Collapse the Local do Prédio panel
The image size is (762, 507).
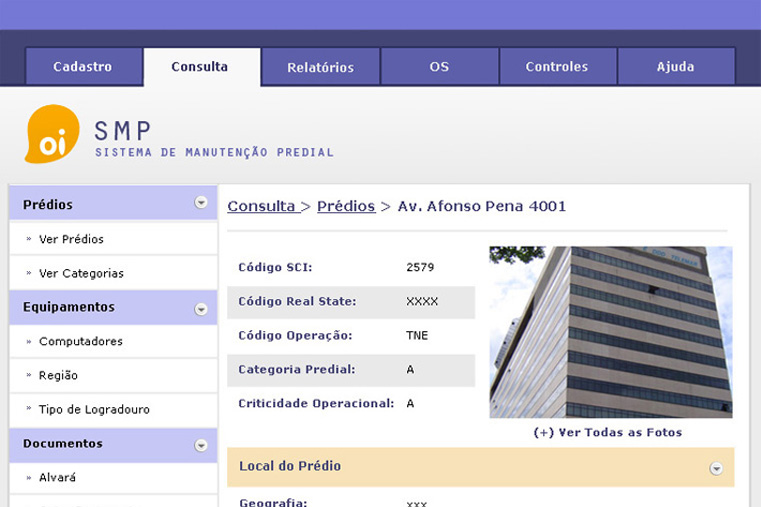point(716,467)
